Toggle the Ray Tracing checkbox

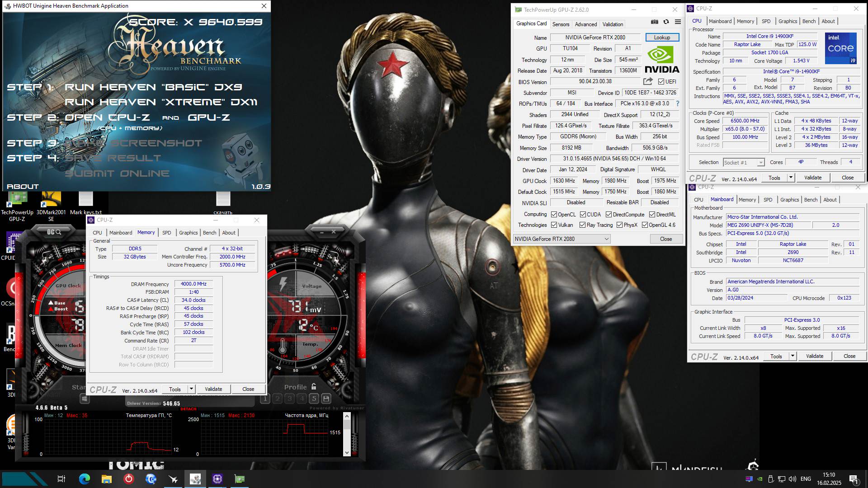click(583, 225)
